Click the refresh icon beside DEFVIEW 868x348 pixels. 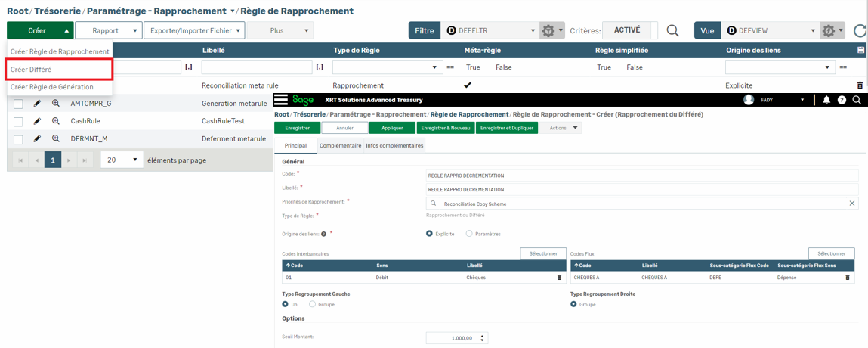(859, 31)
